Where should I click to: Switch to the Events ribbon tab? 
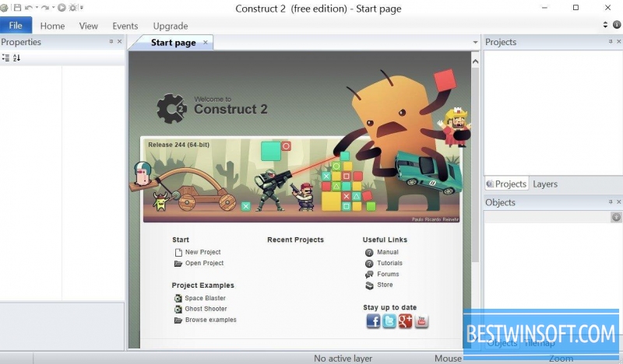point(125,26)
